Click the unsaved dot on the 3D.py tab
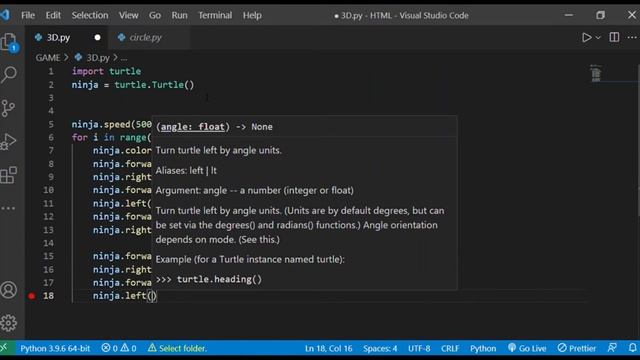 (97, 38)
